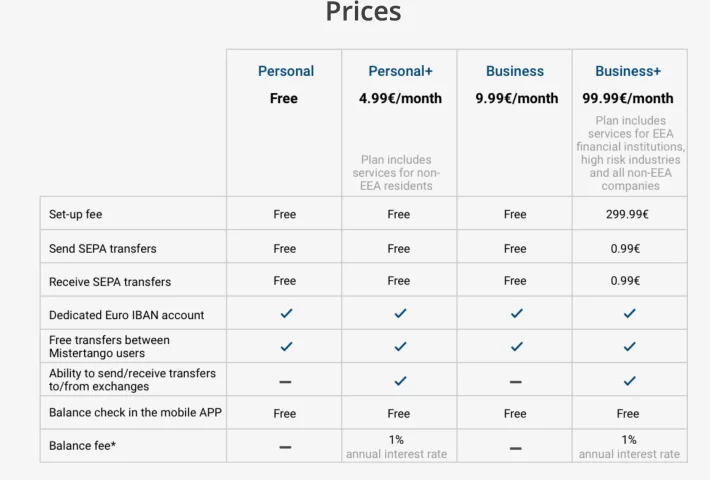This screenshot has height=480, width=710.
Task: Click the Personal plan heading
Action: click(286, 71)
